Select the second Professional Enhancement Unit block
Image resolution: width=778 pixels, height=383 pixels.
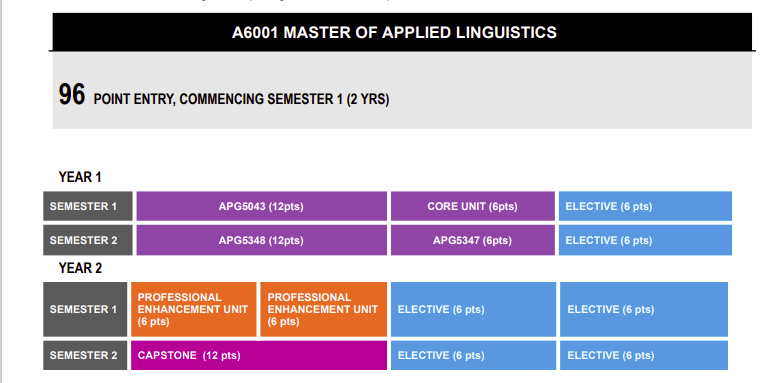click(324, 310)
